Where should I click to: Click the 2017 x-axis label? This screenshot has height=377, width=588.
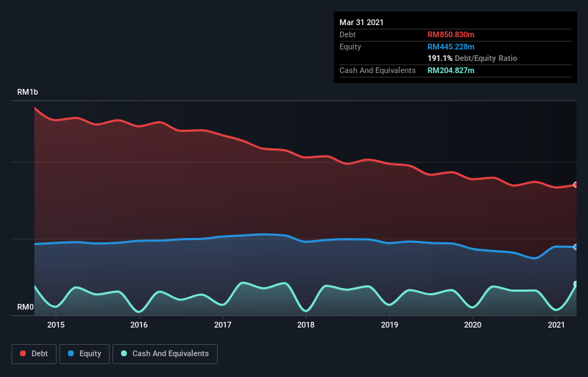223,325
